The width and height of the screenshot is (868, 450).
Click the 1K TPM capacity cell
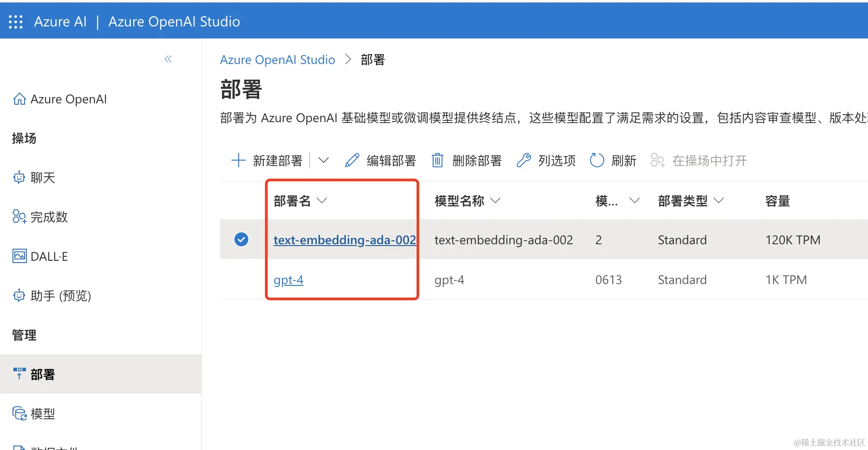[x=786, y=280]
